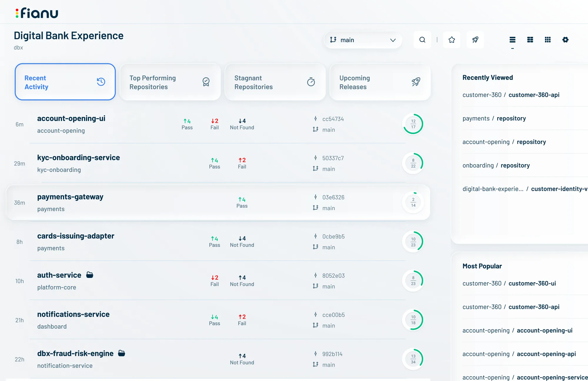Click Fail count in auth-service row
The width and height of the screenshot is (588, 381).
(215, 281)
